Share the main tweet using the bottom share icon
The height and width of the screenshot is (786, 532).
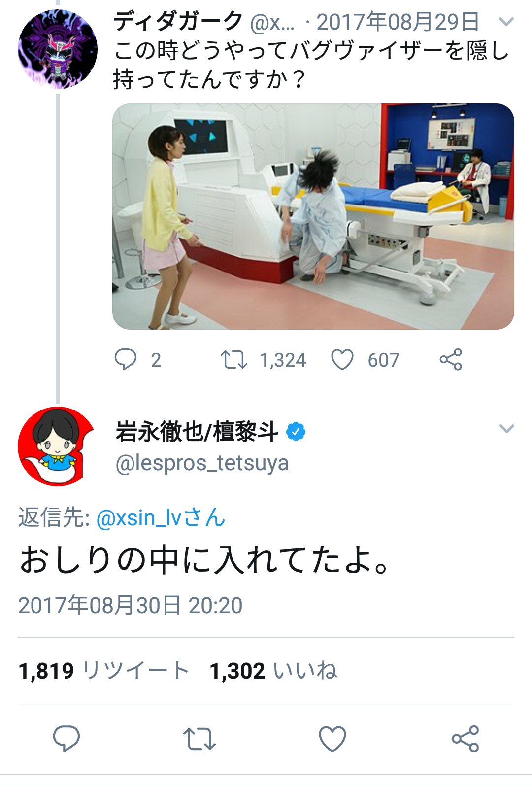tap(465, 739)
